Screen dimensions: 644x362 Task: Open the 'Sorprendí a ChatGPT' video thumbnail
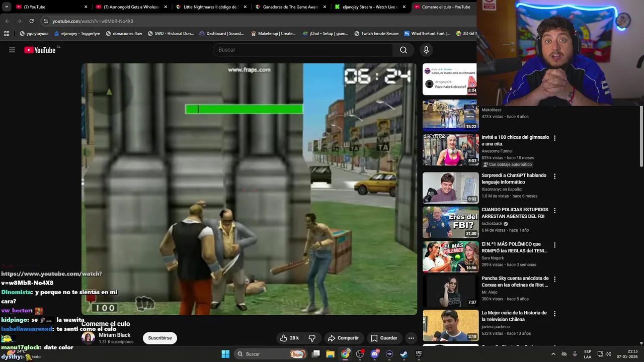click(x=450, y=188)
